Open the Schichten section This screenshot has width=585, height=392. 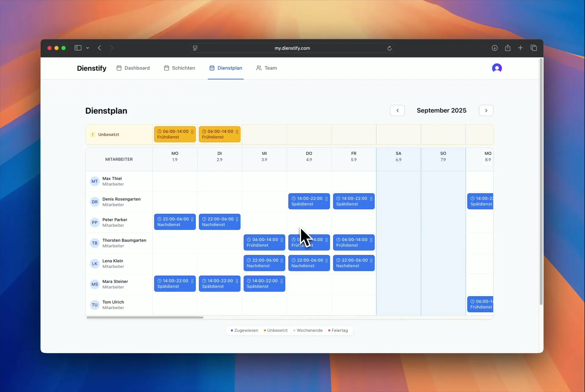click(179, 68)
